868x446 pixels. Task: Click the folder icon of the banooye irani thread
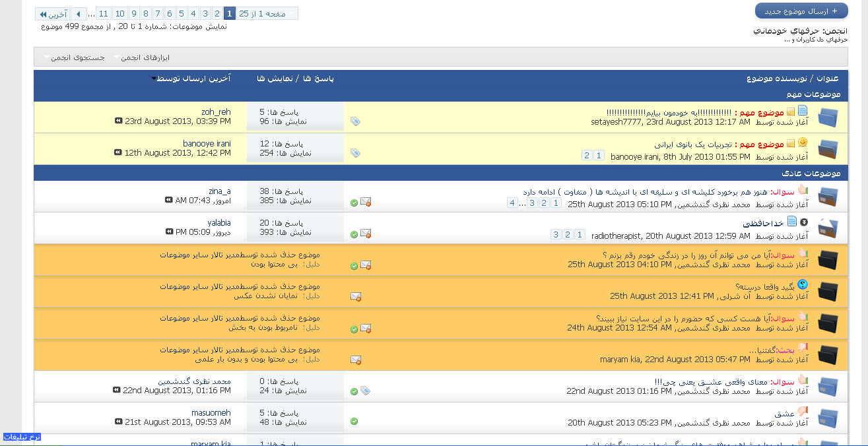pos(828,150)
